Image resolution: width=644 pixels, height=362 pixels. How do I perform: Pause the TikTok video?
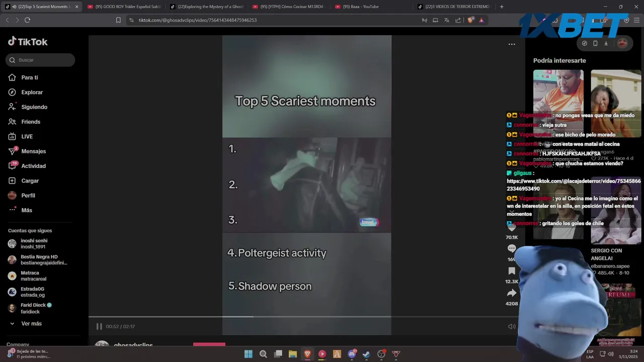point(99,326)
